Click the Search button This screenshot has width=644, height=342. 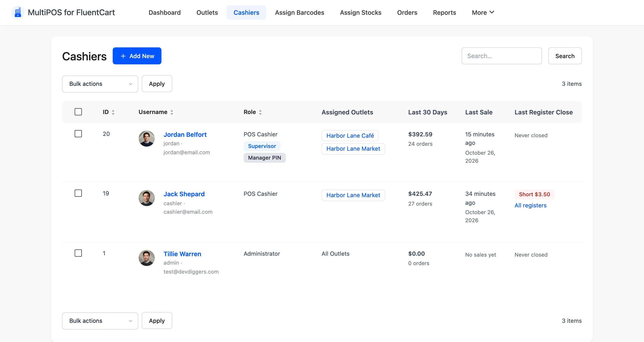tap(565, 56)
